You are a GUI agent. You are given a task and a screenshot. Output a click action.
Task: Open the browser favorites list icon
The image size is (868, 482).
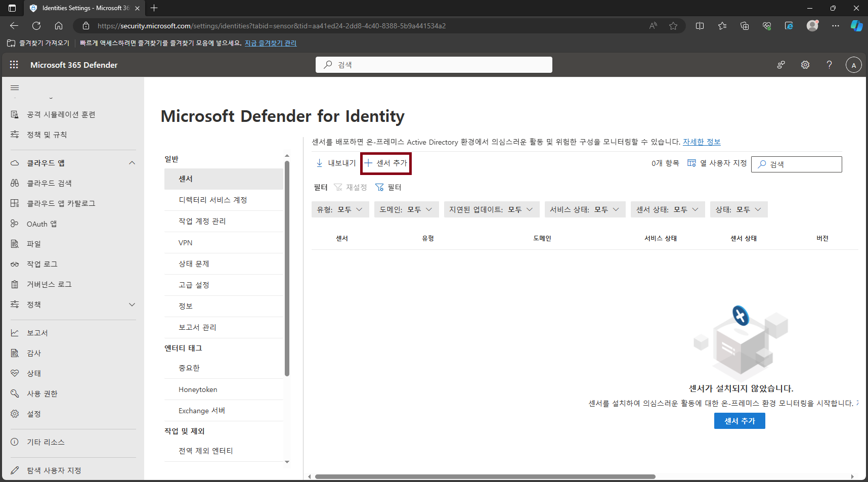point(722,26)
